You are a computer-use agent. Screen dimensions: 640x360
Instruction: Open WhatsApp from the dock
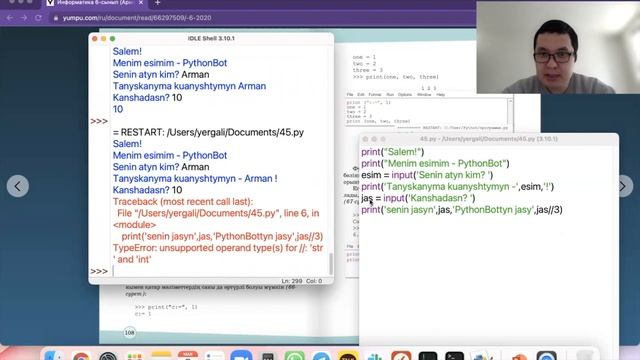pyautogui.click(x=295, y=356)
